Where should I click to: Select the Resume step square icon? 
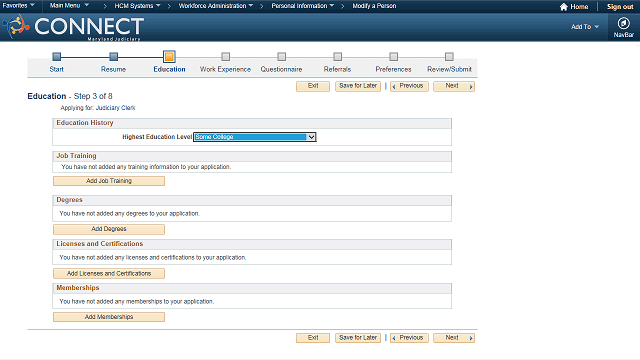(x=113, y=56)
